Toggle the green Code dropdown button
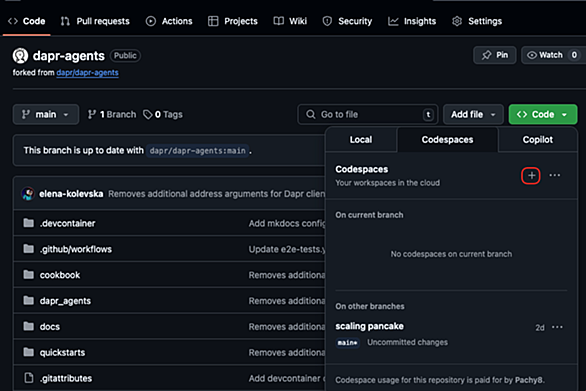 pos(543,114)
